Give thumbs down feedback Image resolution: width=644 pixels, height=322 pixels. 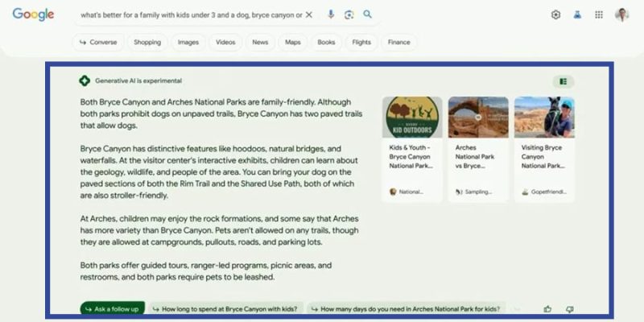click(569, 309)
